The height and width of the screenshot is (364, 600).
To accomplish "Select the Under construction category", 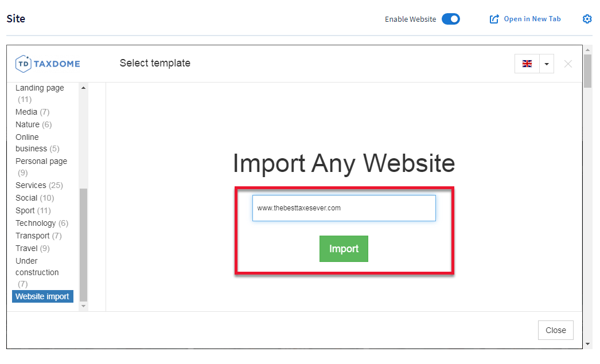I will click(x=37, y=267).
